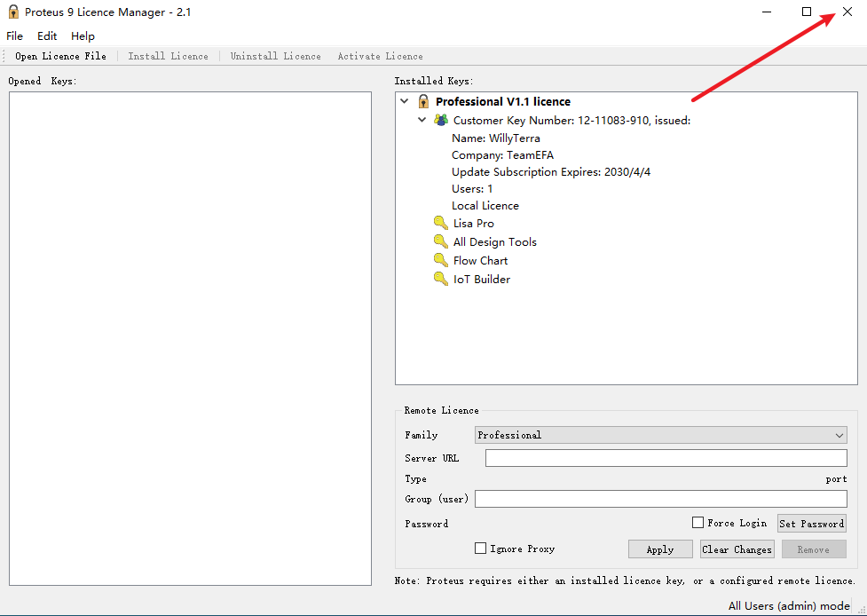Click the Clear Changes button

coord(737,549)
